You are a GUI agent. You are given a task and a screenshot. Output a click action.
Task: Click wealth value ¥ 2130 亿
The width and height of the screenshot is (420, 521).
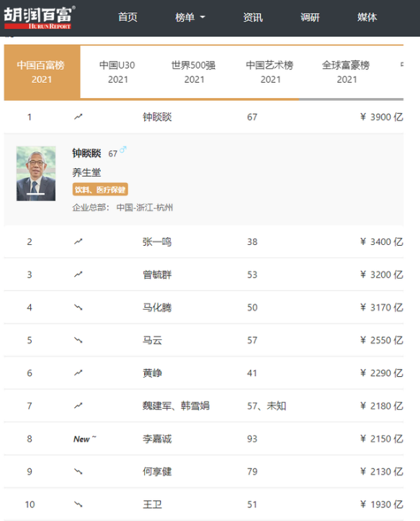[x=381, y=471]
